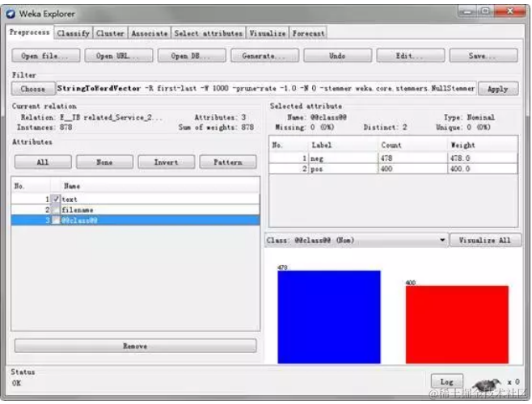Click the Name column header in attributes list
Screen dimensions: 532x404
[x=159, y=186]
